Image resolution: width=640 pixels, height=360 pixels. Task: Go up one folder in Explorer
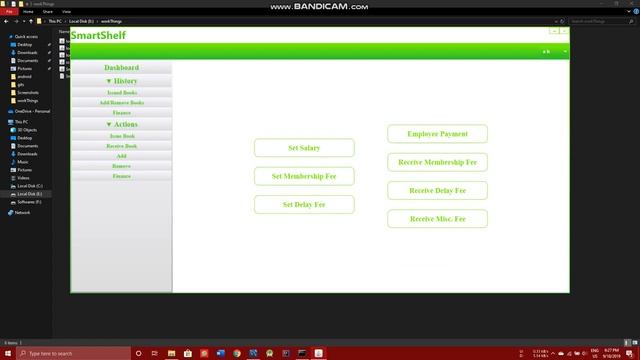(x=31, y=21)
